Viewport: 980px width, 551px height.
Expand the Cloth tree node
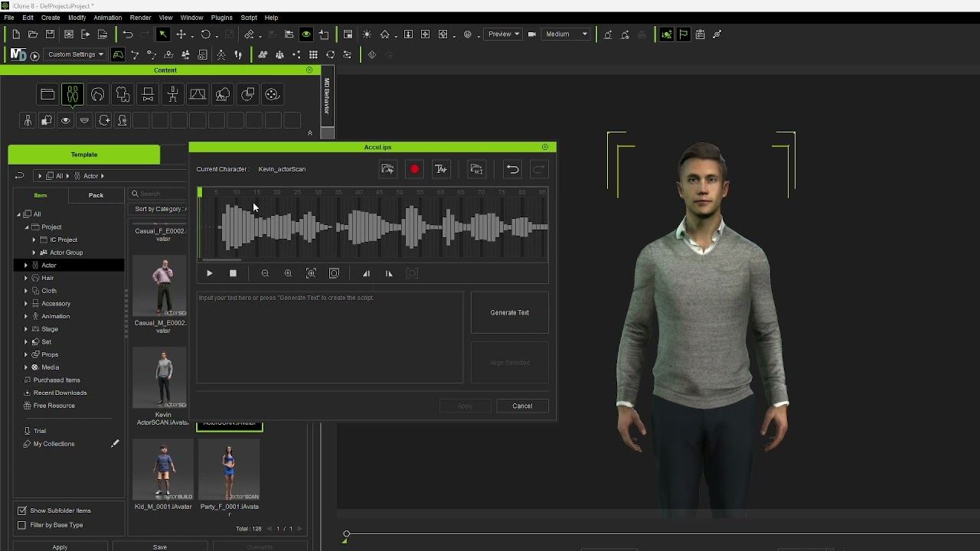[x=26, y=291]
